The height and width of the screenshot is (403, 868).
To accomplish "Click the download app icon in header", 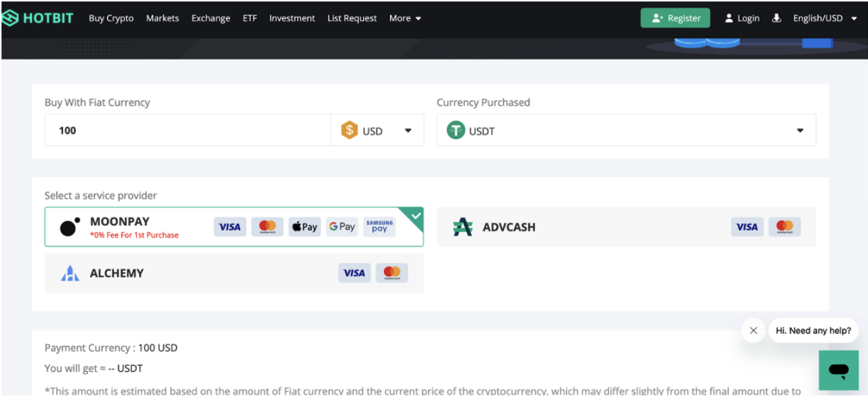I will (x=776, y=18).
